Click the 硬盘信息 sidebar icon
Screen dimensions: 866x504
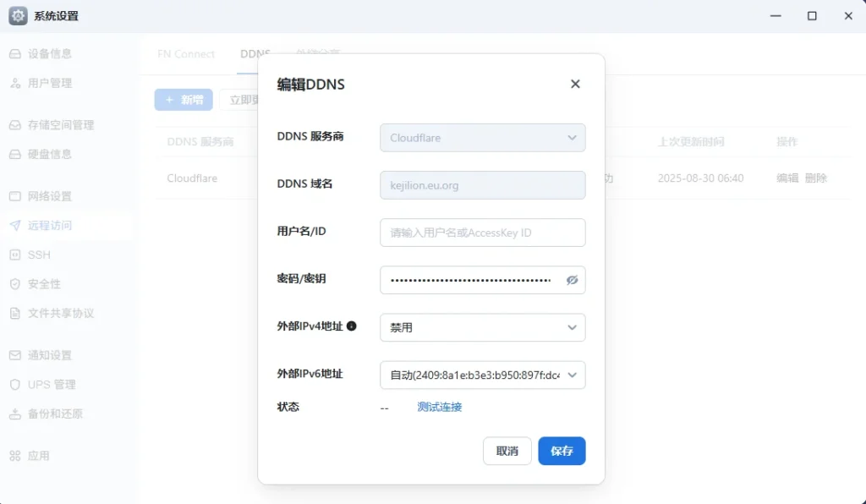[x=15, y=154]
